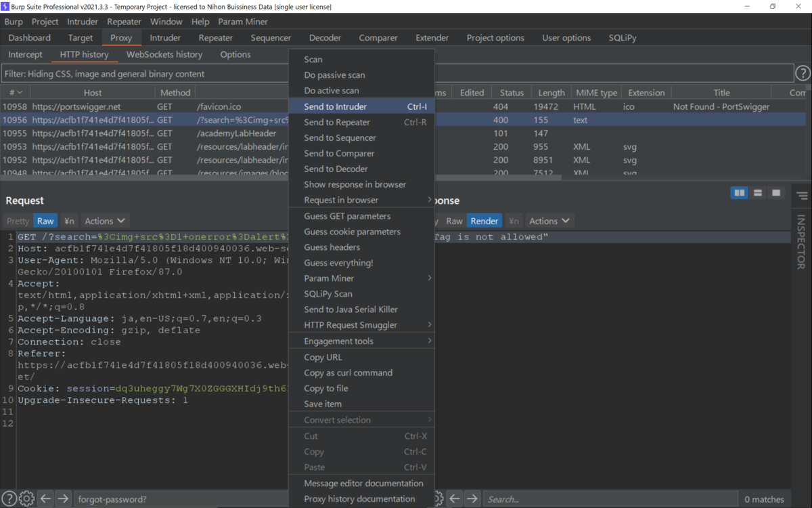Open the Dashboard tab
The width and height of the screenshot is (812, 508).
30,38
